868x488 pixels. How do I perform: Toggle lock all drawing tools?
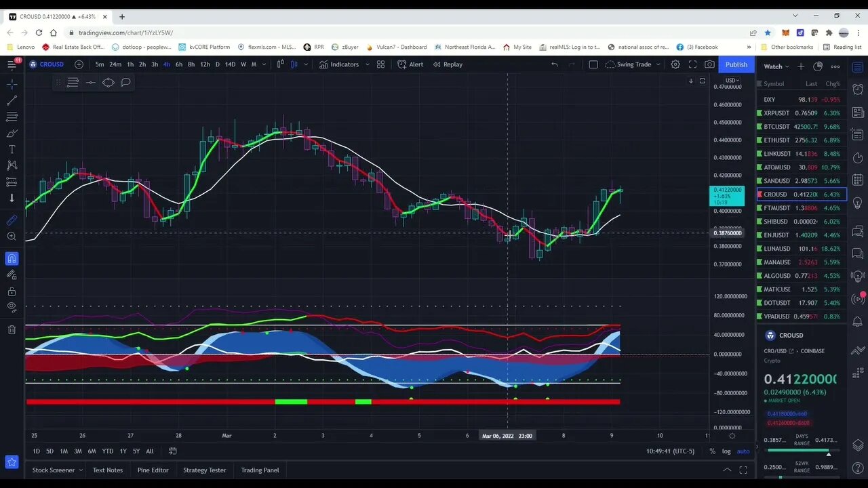tap(12, 291)
